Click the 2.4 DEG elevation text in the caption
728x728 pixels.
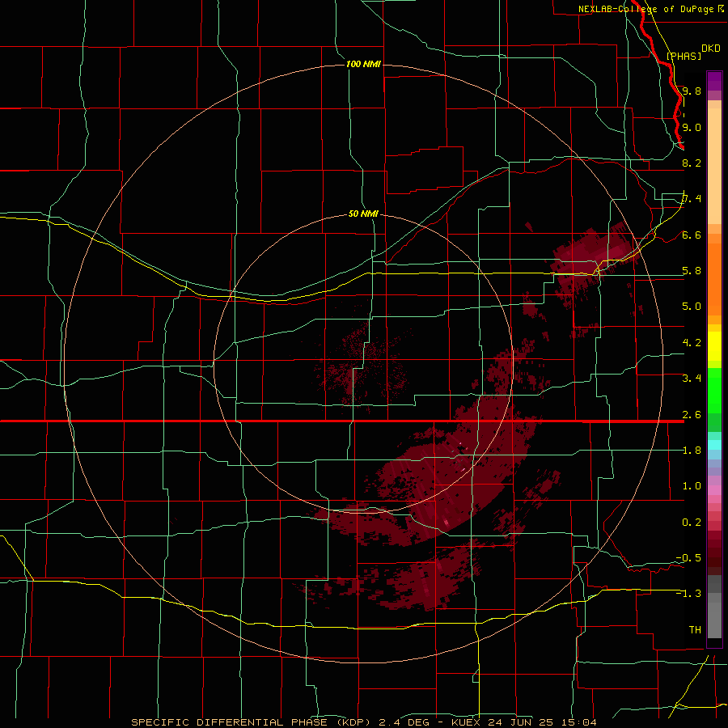404,722
